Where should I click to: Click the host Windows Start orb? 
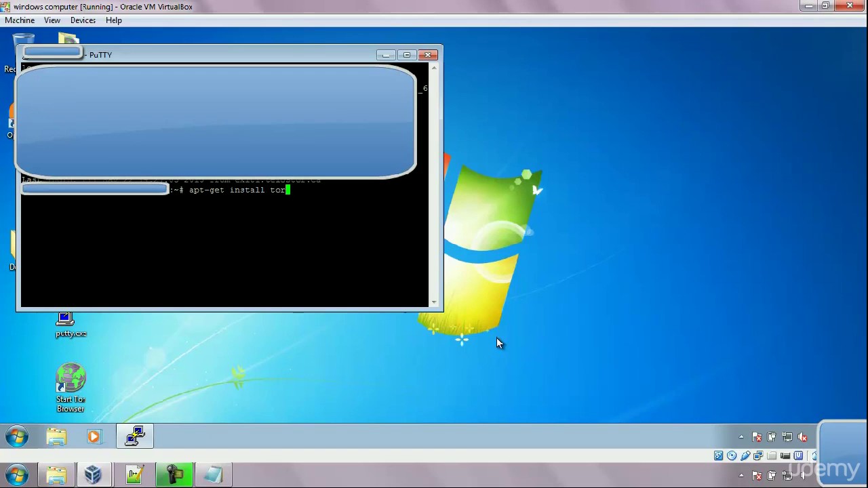tap(17, 474)
